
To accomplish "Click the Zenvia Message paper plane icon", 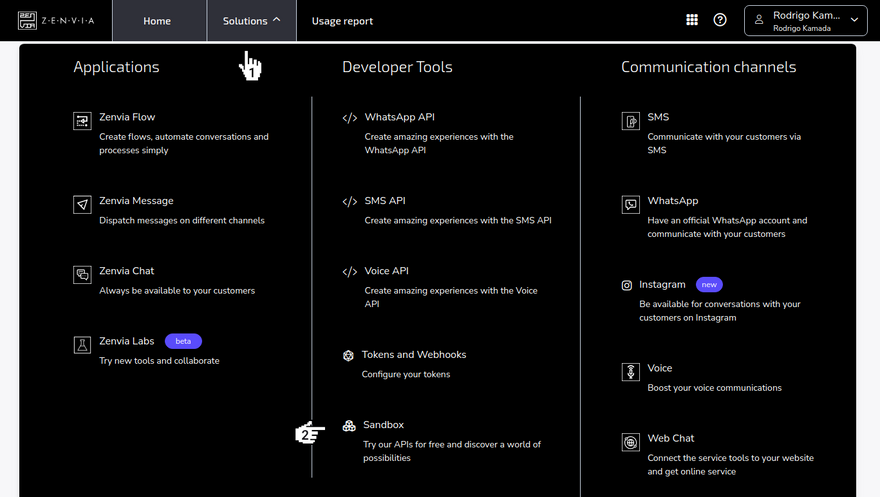I will (x=82, y=205).
